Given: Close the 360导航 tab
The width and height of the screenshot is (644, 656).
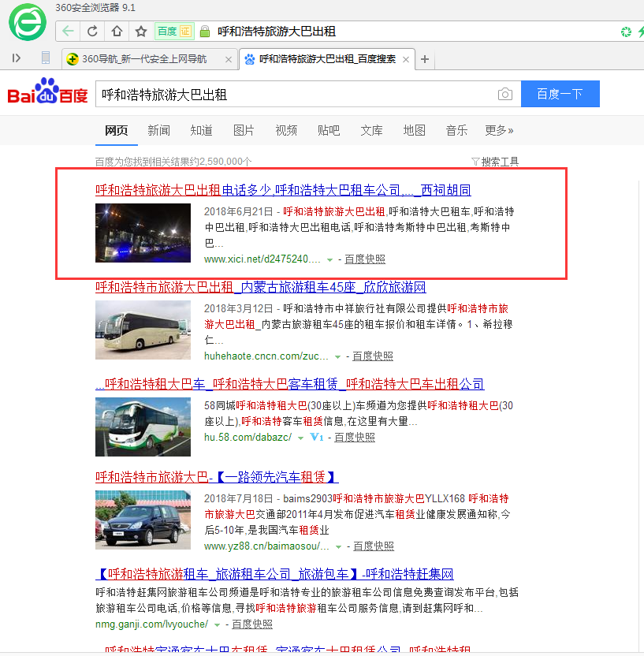Looking at the screenshot, I should [229, 59].
